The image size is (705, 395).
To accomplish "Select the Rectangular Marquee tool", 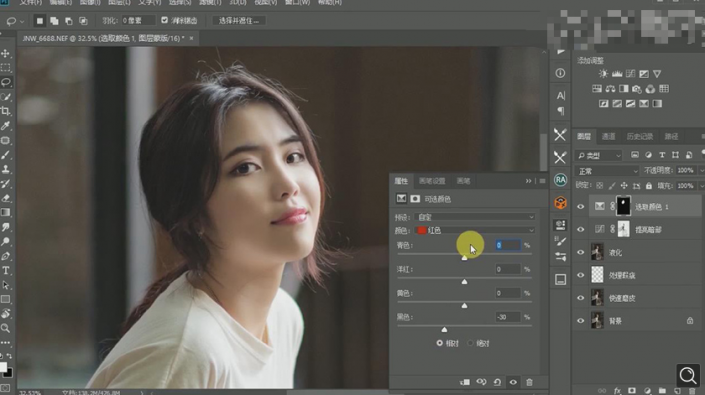I will [5, 68].
